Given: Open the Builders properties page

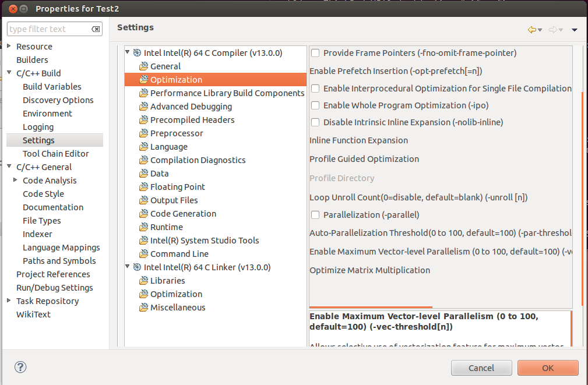Looking at the screenshot, I should [x=32, y=60].
